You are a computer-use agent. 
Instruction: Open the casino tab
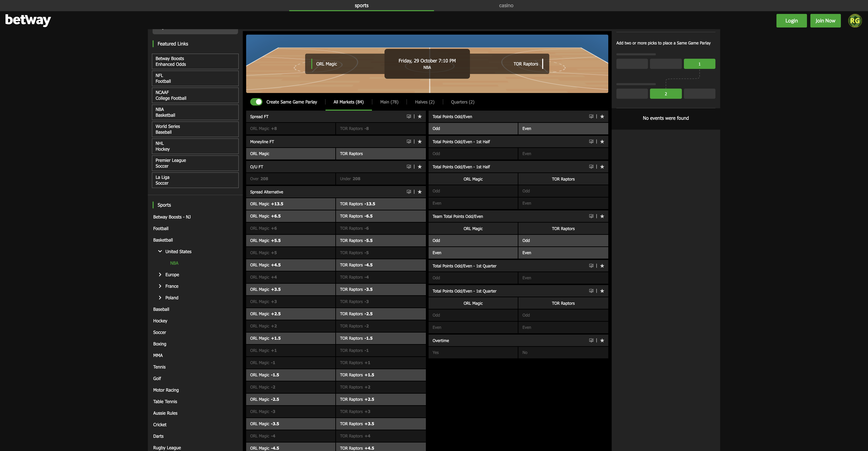[x=506, y=5]
